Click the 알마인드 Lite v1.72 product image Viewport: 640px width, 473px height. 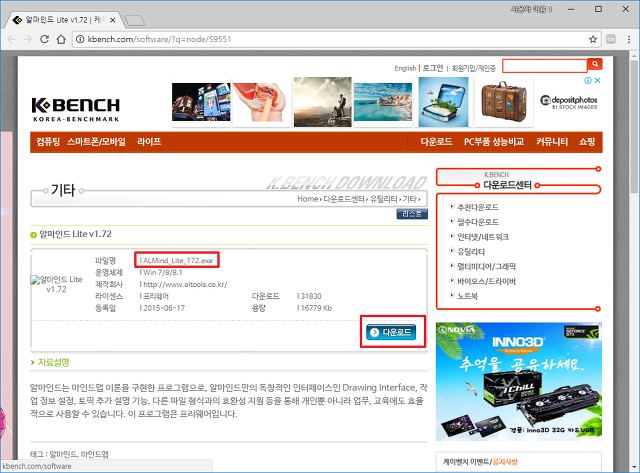(x=56, y=284)
